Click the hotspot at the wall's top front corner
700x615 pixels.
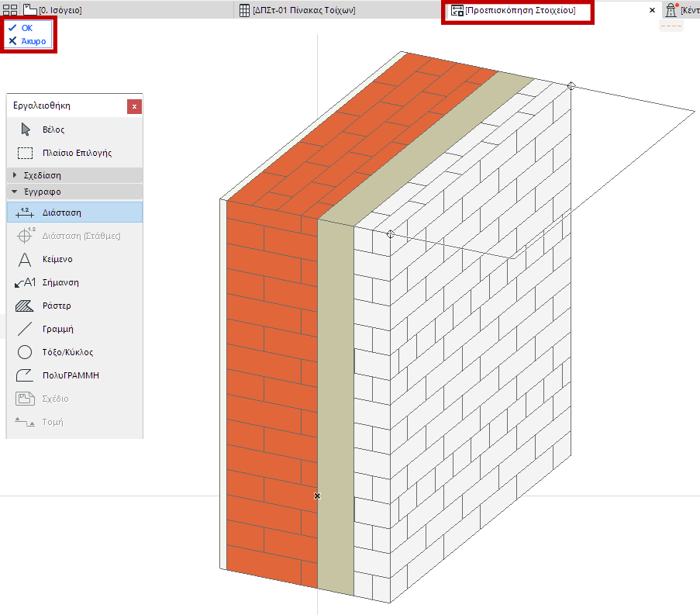(391, 234)
